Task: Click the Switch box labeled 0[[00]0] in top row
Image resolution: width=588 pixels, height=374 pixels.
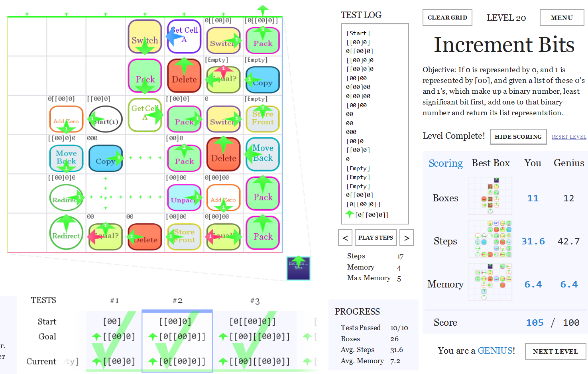Action: (224, 40)
